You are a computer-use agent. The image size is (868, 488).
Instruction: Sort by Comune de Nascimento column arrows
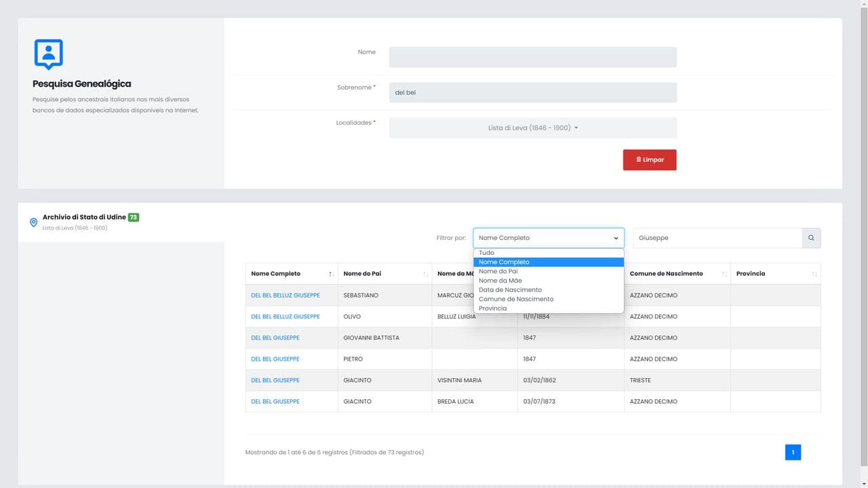point(724,274)
